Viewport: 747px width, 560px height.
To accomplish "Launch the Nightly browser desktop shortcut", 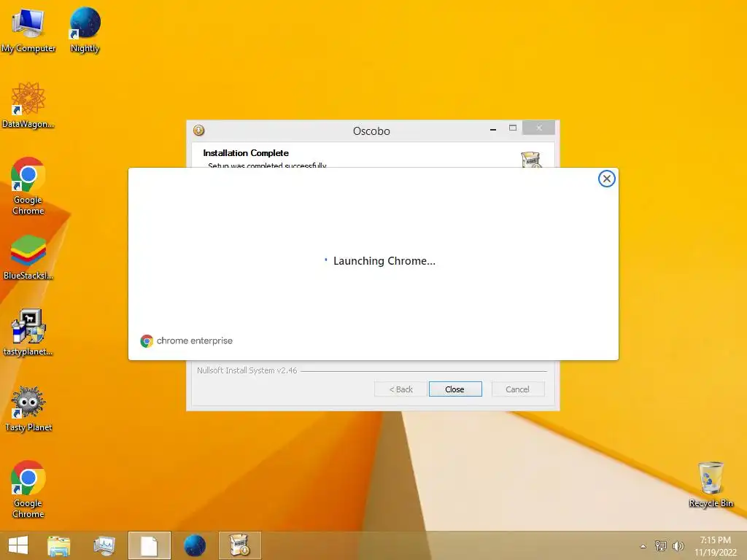I will point(85,29).
